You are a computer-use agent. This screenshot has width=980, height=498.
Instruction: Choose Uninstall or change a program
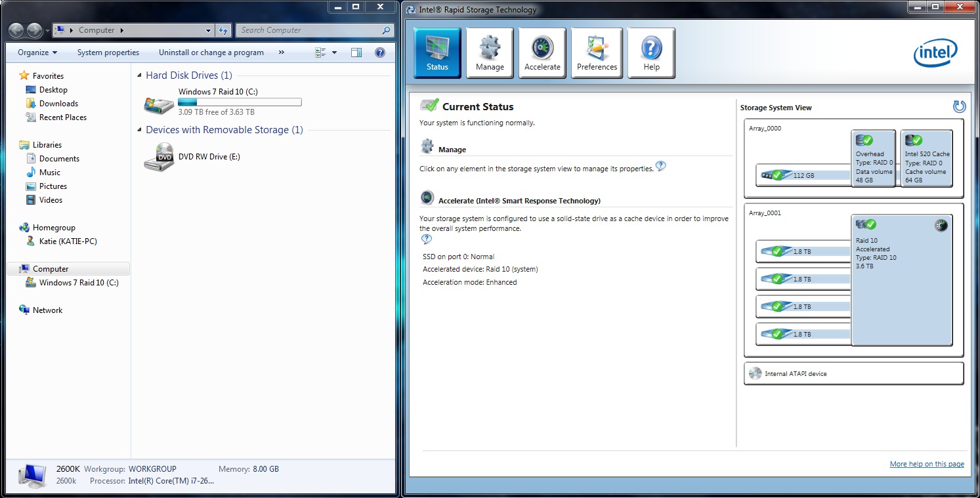pyautogui.click(x=211, y=52)
